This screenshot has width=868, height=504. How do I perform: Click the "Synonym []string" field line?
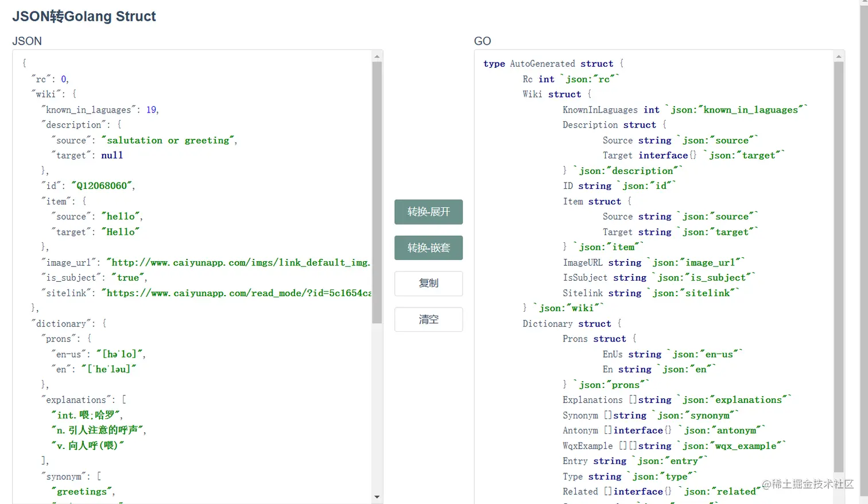(x=650, y=415)
